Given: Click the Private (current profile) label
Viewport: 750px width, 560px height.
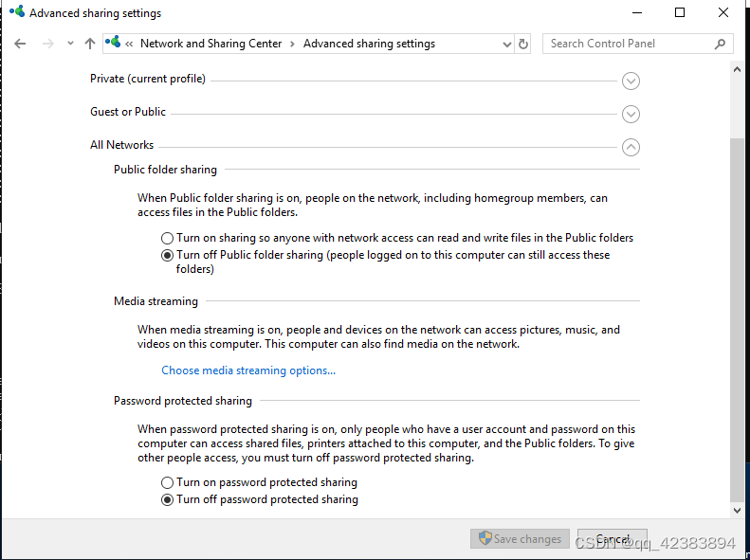Looking at the screenshot, I should (x=148, y=79).
